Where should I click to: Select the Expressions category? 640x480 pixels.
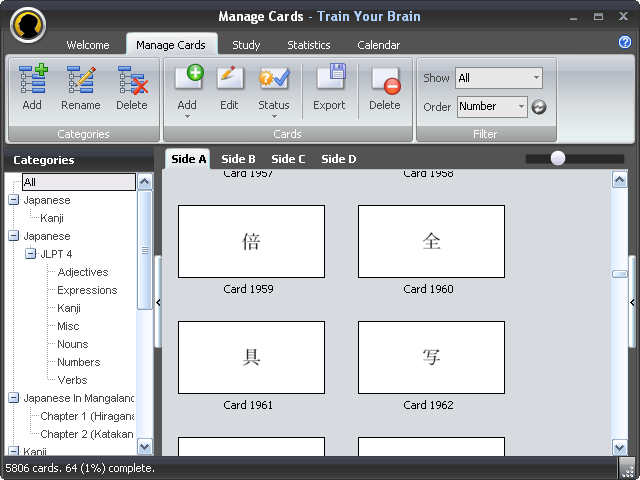click(87, 290)
